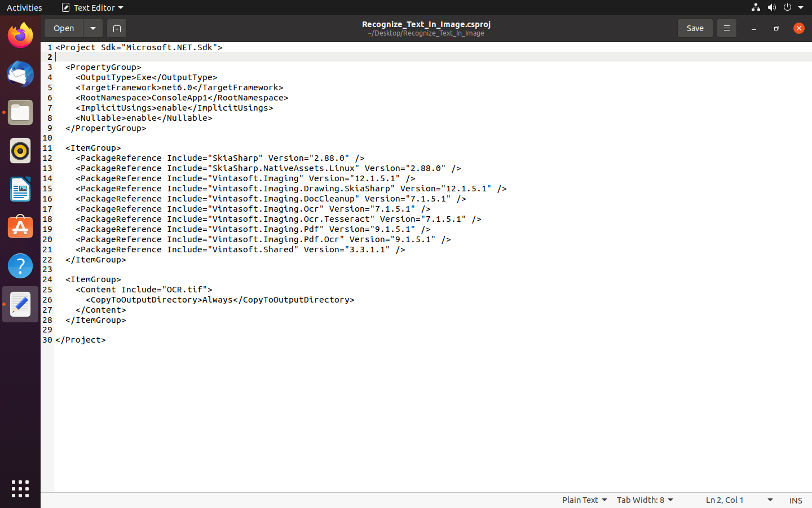Open the Text Editor app menu
The image size is (812, 508).
click(x=93, y=7)
